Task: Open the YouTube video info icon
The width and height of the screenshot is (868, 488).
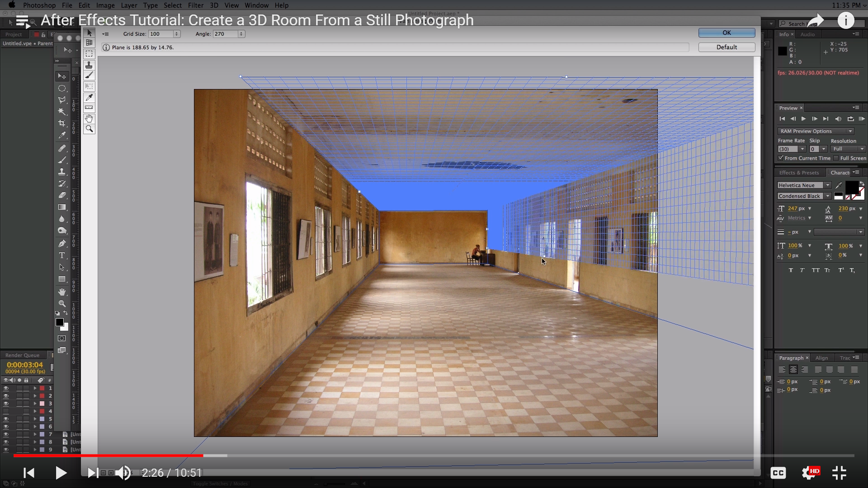Action: tap(846, 20)
